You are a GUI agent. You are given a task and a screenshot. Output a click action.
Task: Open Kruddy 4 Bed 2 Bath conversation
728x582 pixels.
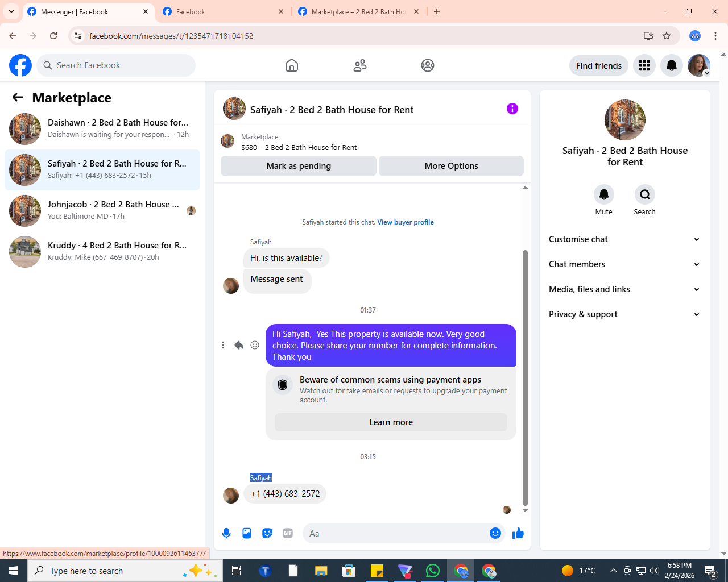[102, 252]
